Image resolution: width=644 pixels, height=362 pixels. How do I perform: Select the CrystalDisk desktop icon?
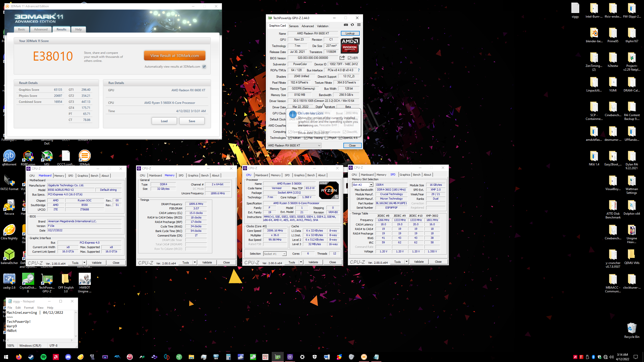pos(28,283)
